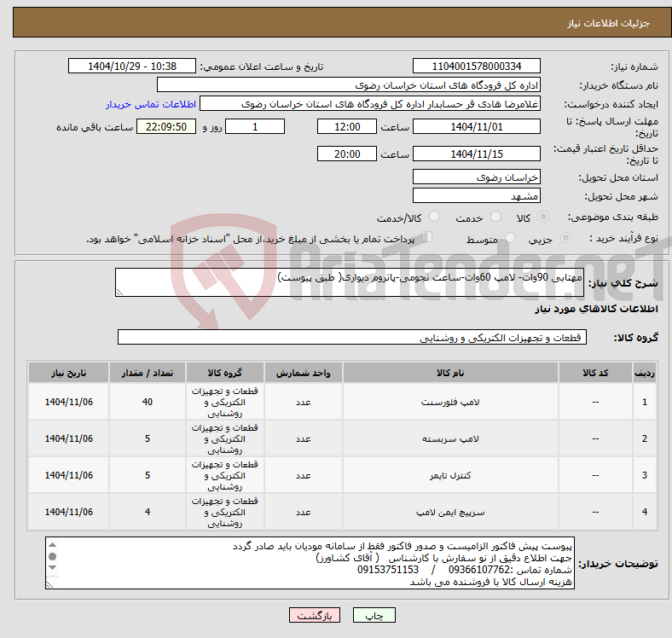
Task: Click the چاپ print button
Action: [374, 615]
